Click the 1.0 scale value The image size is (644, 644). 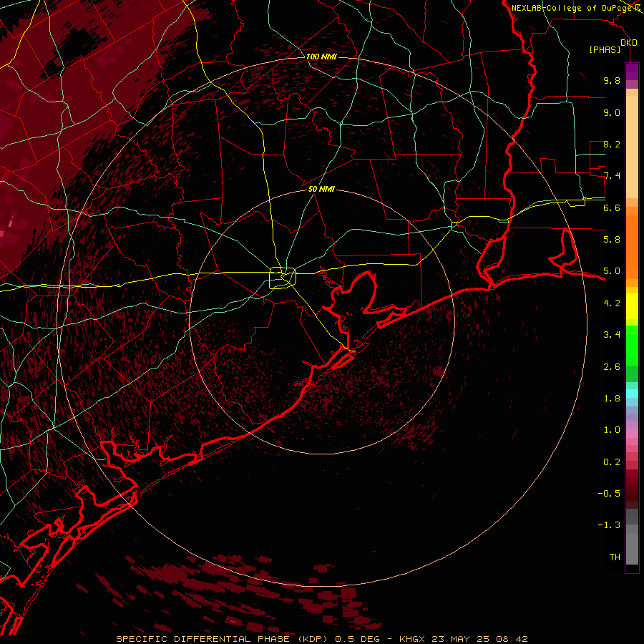click(612, 430)
